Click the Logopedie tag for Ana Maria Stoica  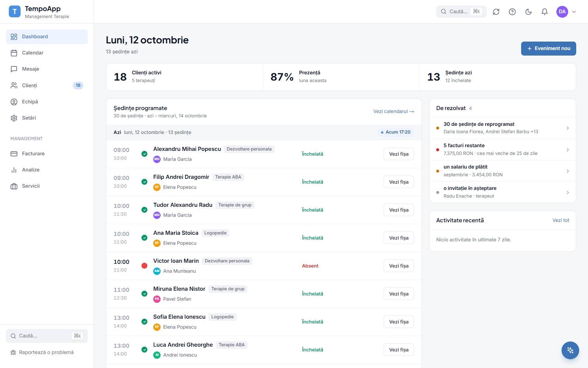pyautogui.click(x=215, y=233)
